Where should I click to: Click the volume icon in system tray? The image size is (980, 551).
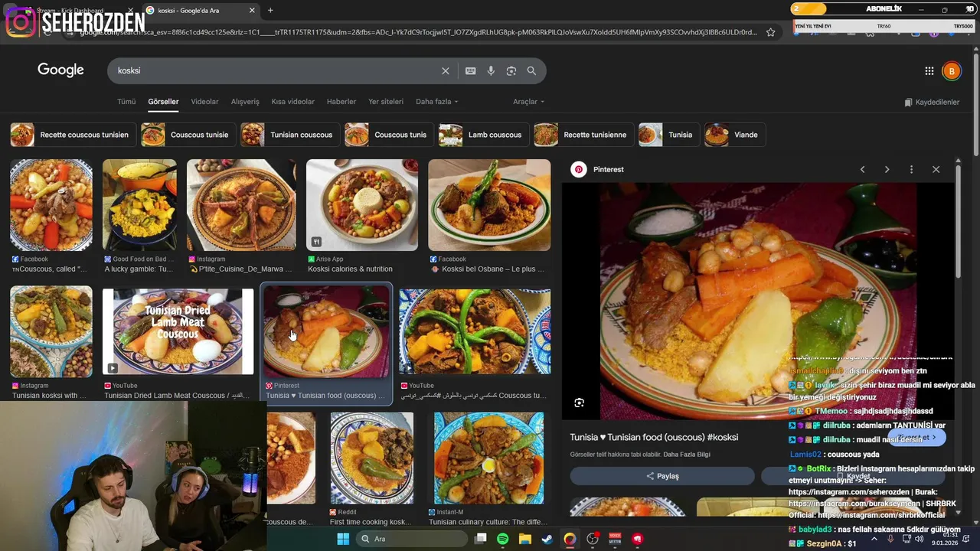(x=919, y=539)
